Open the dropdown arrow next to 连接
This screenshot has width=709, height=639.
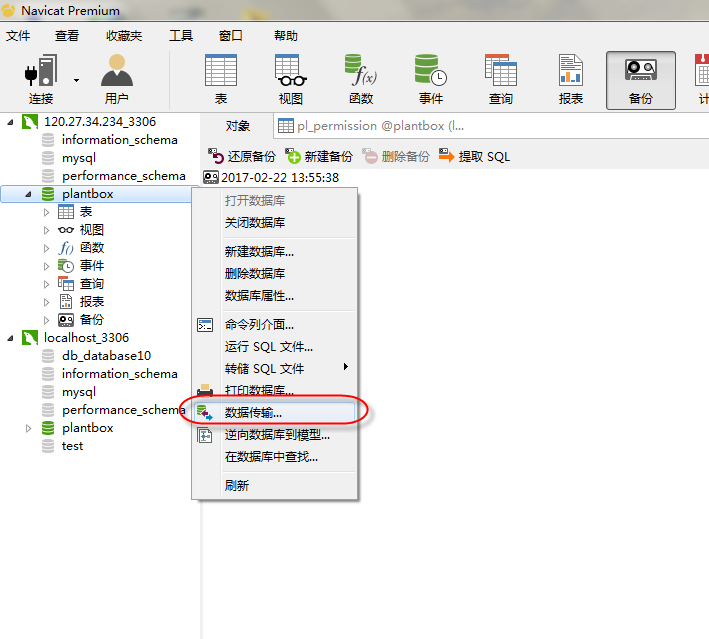point(76,80)
